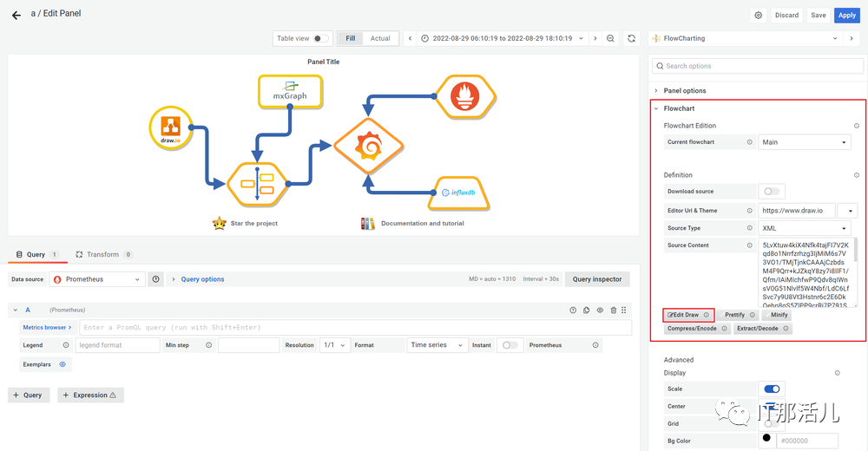The height and width of the screenshot is (451, 868).
Task: Open Source Type XML dropdown
Action: (804, 228)
